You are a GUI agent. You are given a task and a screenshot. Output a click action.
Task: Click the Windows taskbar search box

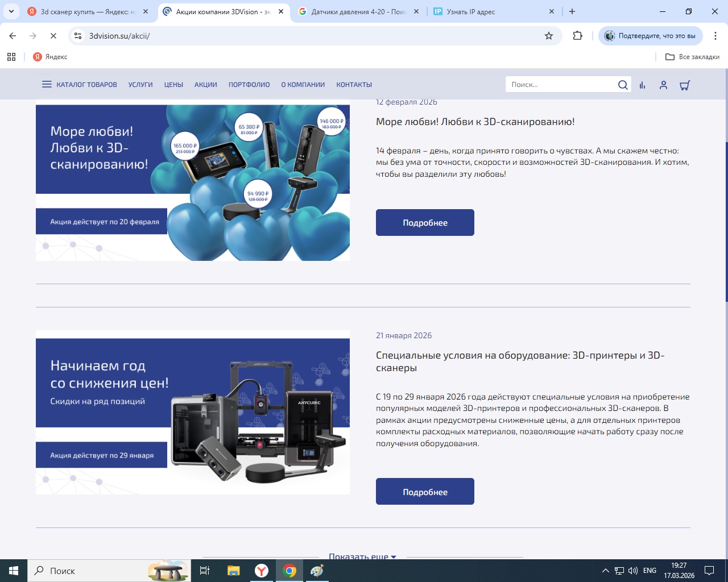110,571
